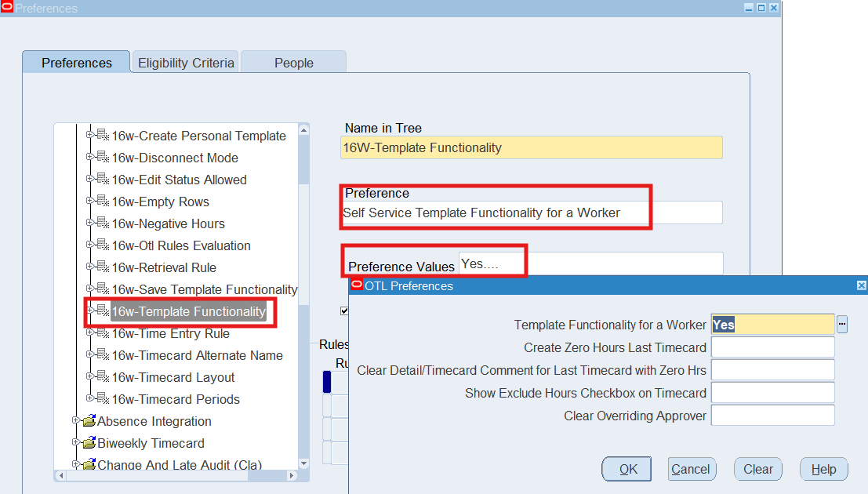This screenshot has height=494, width=868.
Task: Click the Clear button in dialog
Action: click(758, 469)
